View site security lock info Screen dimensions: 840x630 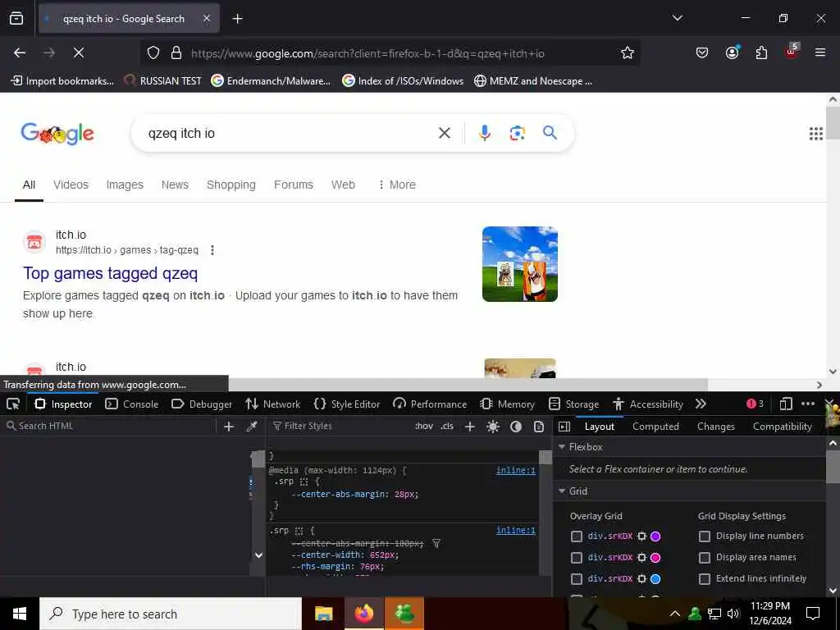176,53
